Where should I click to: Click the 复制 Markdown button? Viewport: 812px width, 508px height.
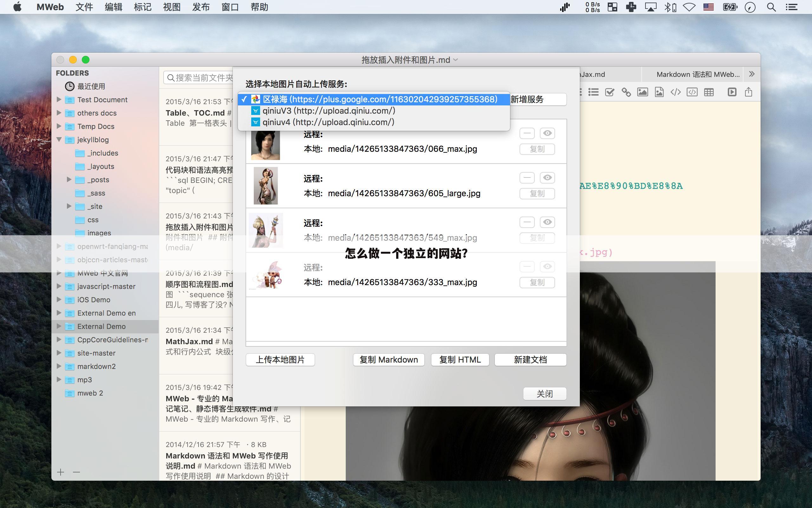[389, 359]
